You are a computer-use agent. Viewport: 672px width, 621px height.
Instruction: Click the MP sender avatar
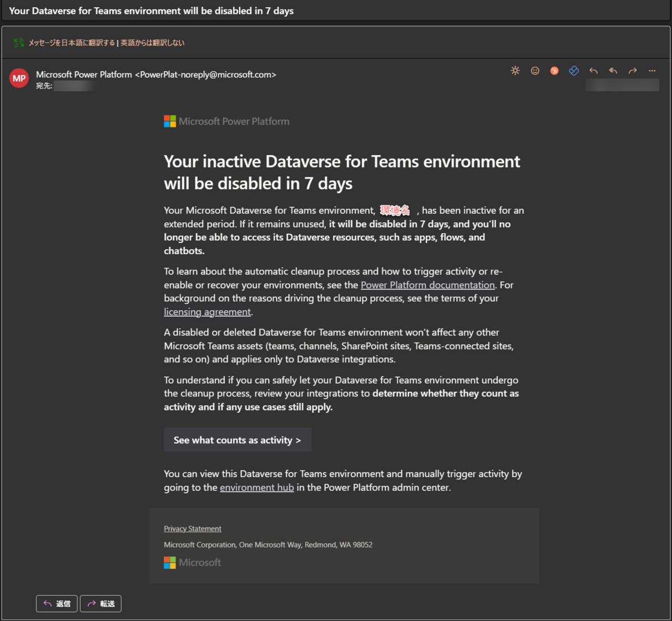(19, 78)
